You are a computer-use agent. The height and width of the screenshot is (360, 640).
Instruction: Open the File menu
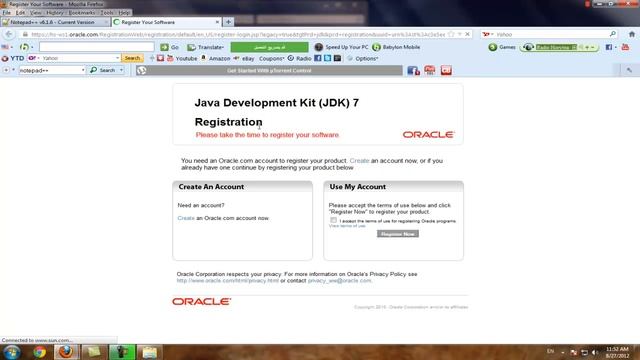click(7, 13)
